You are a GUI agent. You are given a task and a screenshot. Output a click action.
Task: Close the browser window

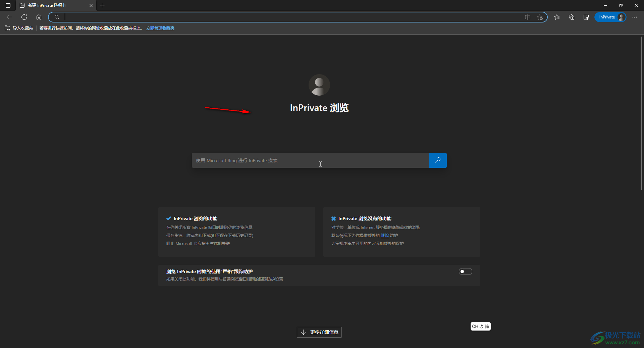pyautogui.click(x=636, y=5)
